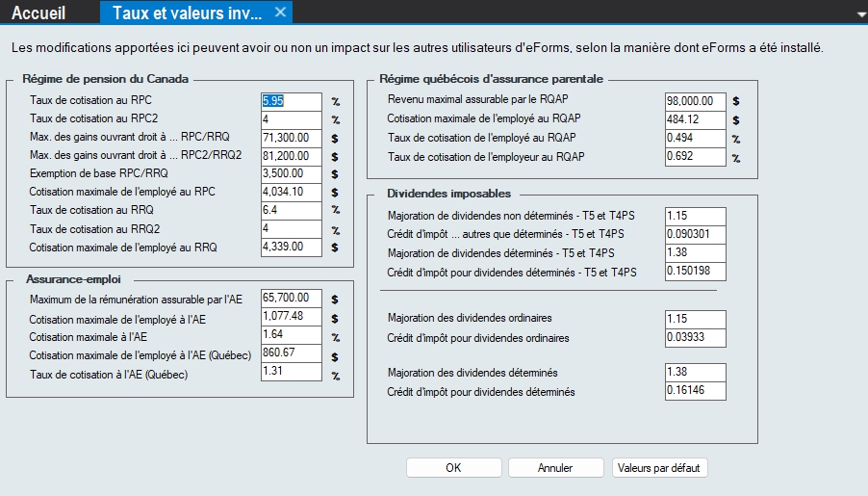Viewport: 868px width, 496px height.
Task: Click the Crédit d'impôt pour dividendes déterminés label
Action: [x=481, y=392]
